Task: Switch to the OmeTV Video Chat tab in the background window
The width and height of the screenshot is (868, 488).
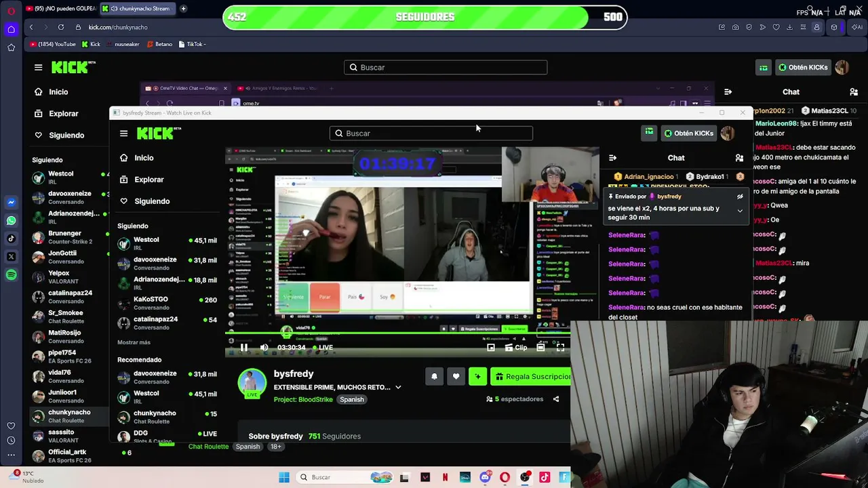Action: (x=184, y=88)
